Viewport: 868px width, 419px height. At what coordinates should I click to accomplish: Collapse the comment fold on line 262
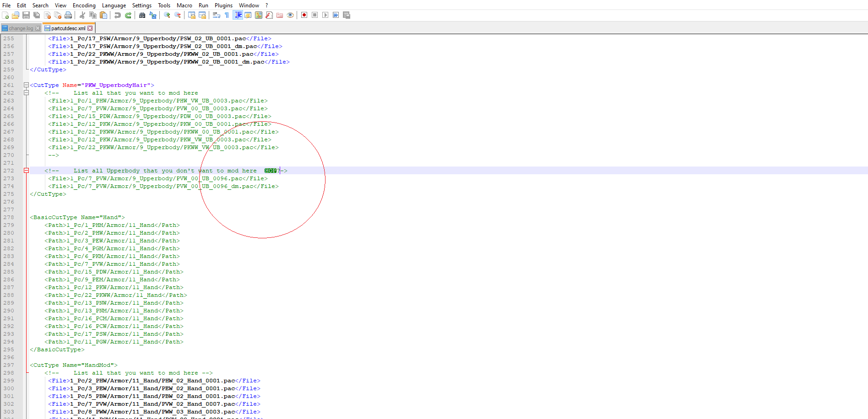point(27,93)
